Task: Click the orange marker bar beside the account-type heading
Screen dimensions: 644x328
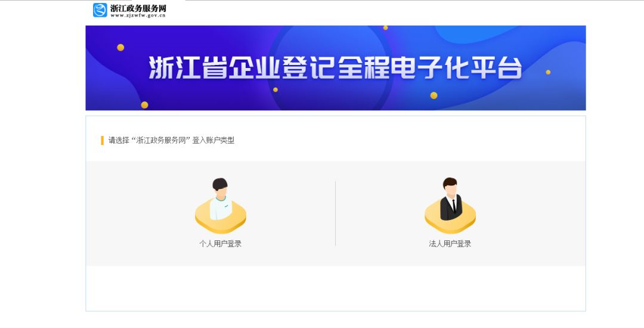Action: pyautogui.click(x=103, y=140)
